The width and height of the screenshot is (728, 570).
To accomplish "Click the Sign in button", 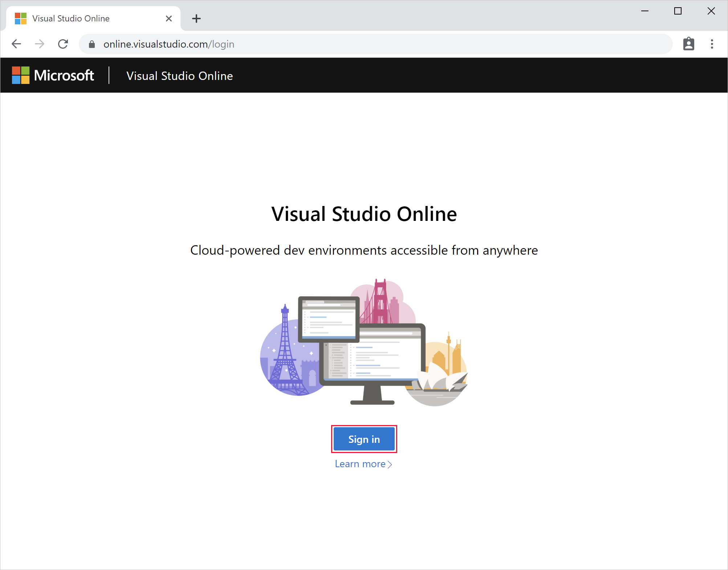I will tap(363, 439).
